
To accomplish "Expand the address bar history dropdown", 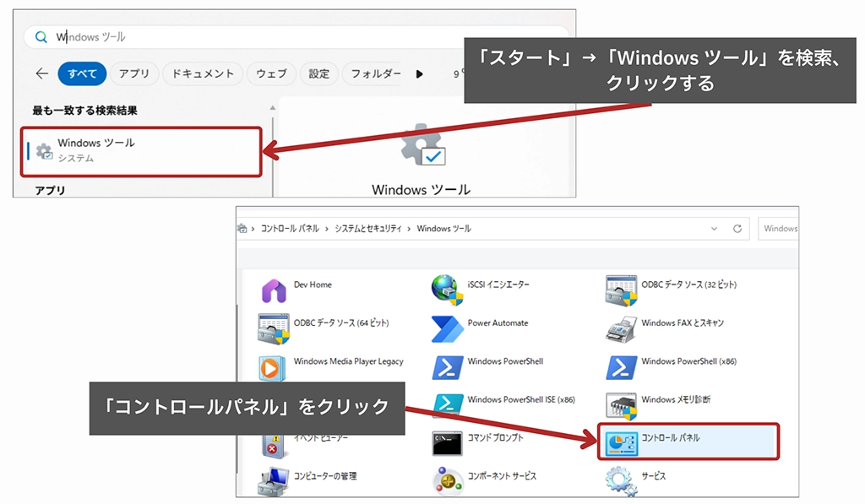I will (x=715, y=229).
